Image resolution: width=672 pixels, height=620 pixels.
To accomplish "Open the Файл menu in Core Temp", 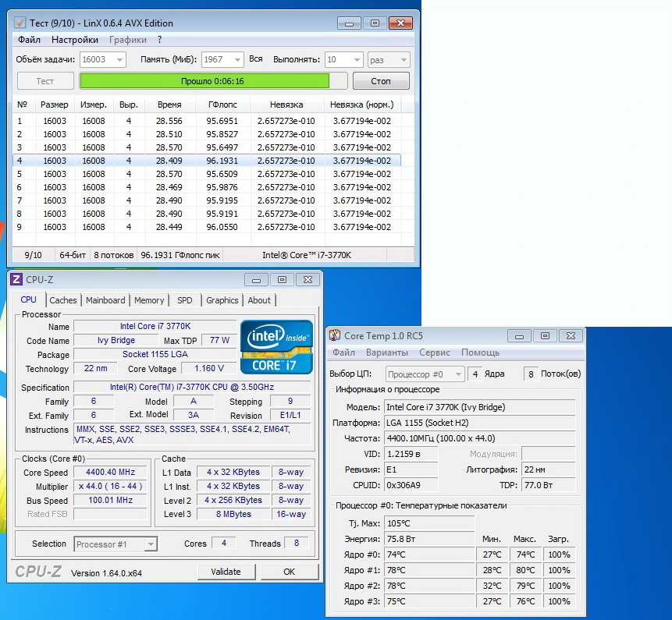I will click(x=343, y=353).
